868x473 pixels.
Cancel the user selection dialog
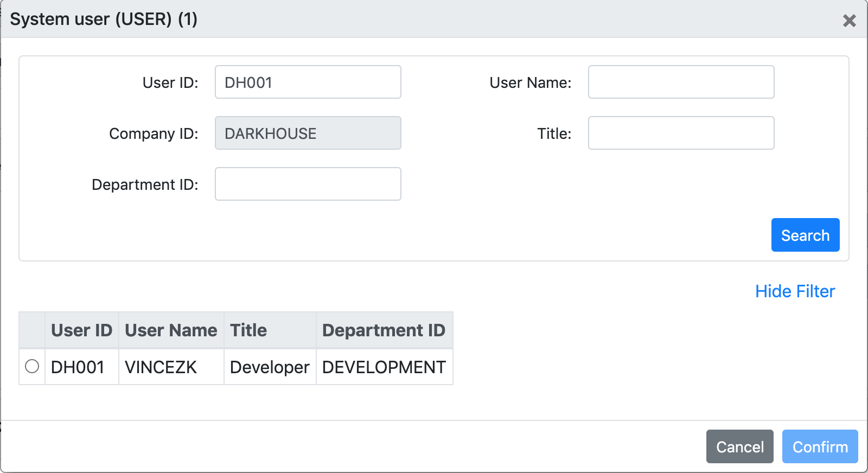739,446
